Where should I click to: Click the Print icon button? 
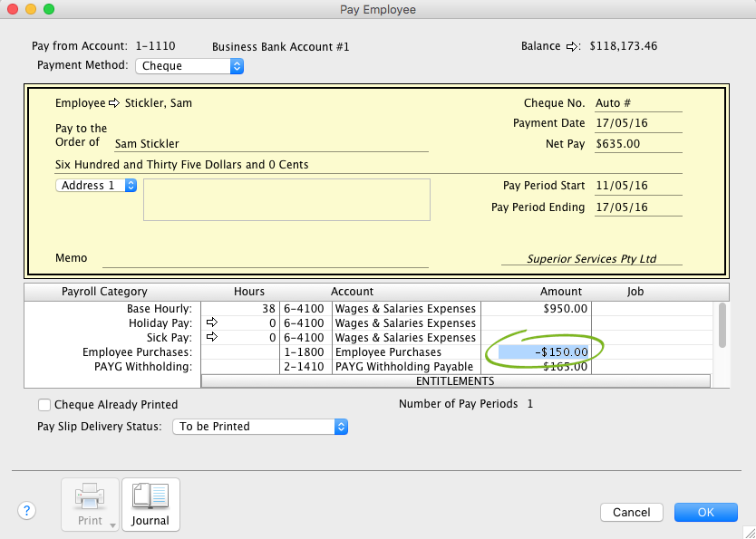[x=90, y=504]
